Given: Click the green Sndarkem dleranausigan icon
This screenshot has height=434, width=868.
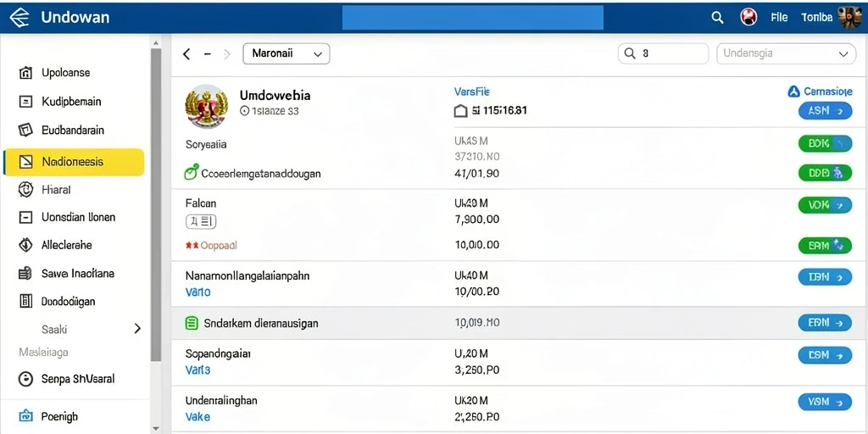Looking at the screenshot, I should [191, 323].
